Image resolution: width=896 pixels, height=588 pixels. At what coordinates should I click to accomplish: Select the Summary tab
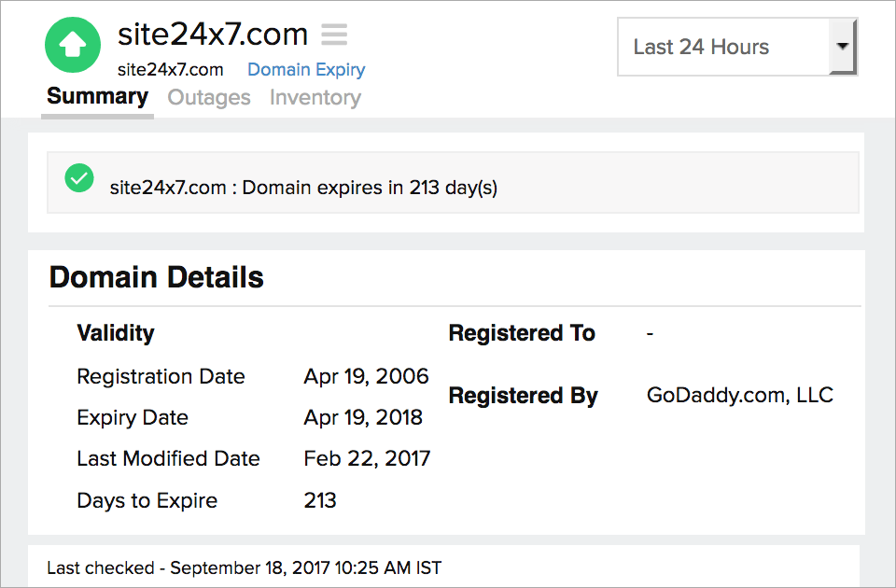[x=97, y=95]
